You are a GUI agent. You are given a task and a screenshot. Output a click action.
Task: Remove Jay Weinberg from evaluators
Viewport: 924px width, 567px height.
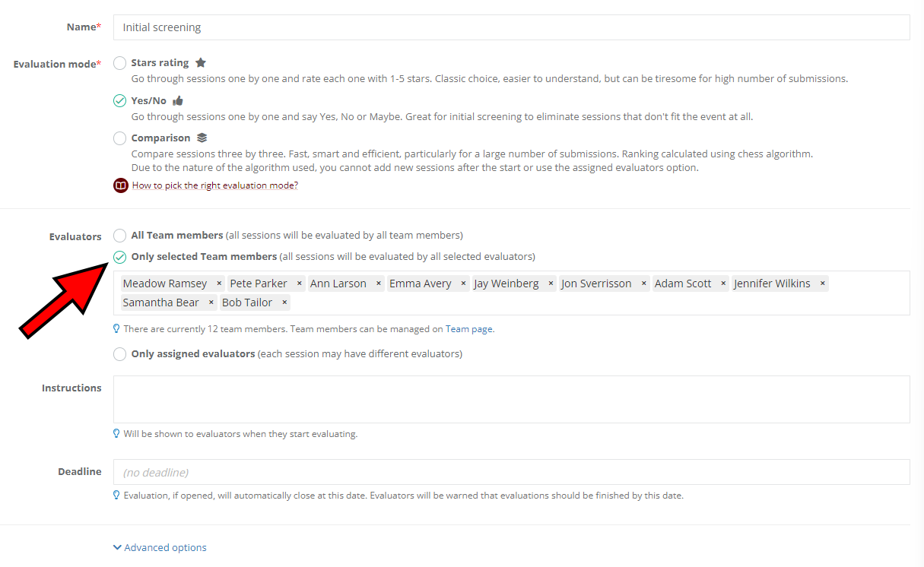551,283
